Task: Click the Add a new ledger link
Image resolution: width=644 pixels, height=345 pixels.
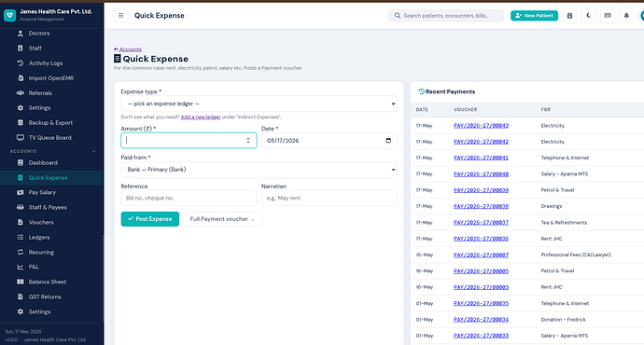Action: 201,117
